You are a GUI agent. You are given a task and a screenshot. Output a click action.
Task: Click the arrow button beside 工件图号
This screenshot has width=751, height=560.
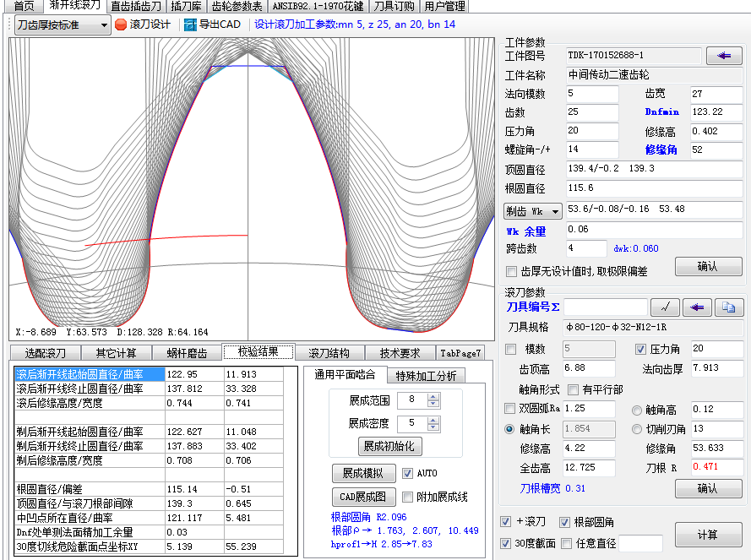[x=724, y=56]
